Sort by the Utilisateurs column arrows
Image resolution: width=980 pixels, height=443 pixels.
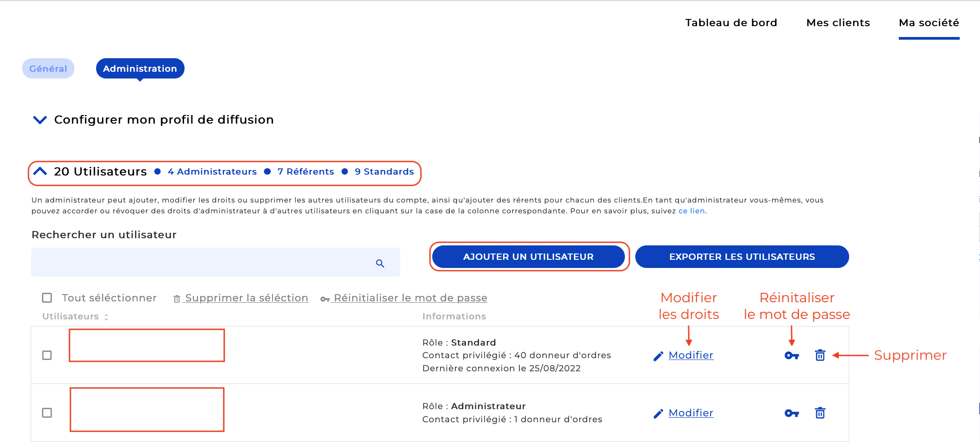[x=106, y=317]
